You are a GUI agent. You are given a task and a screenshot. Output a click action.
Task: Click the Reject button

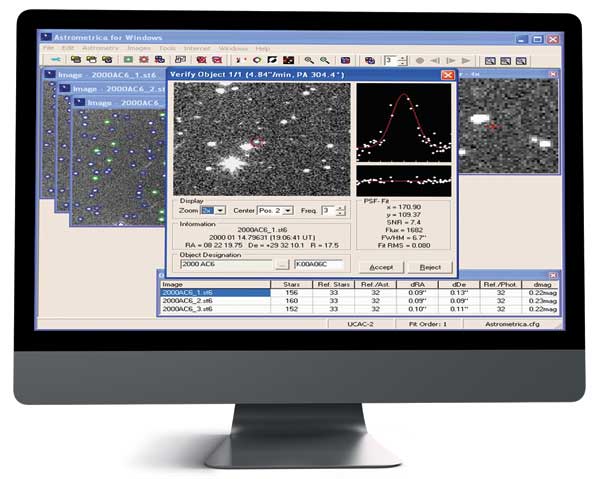tap(430, 267)
